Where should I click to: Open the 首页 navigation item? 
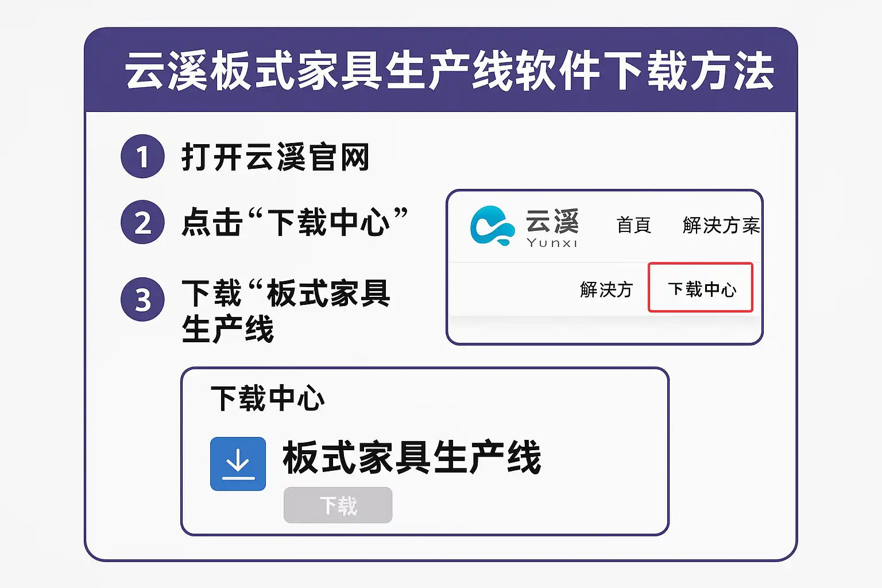click(633, 225)
